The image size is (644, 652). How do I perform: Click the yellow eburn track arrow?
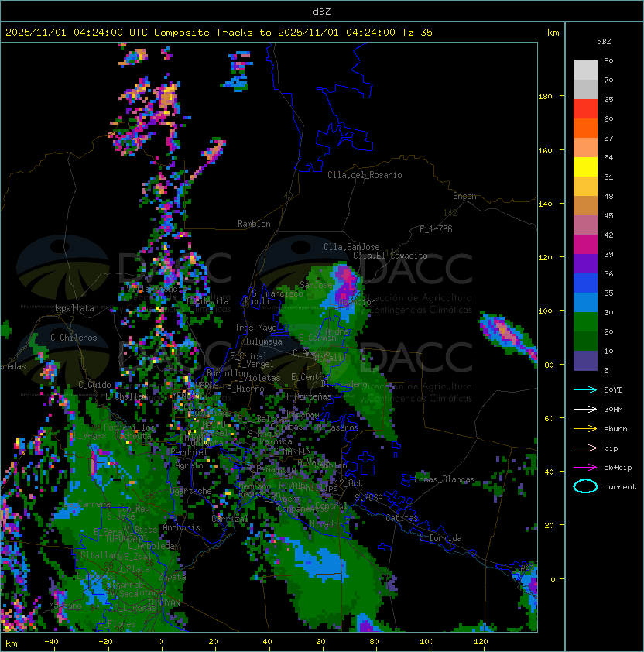coord(585,428)
